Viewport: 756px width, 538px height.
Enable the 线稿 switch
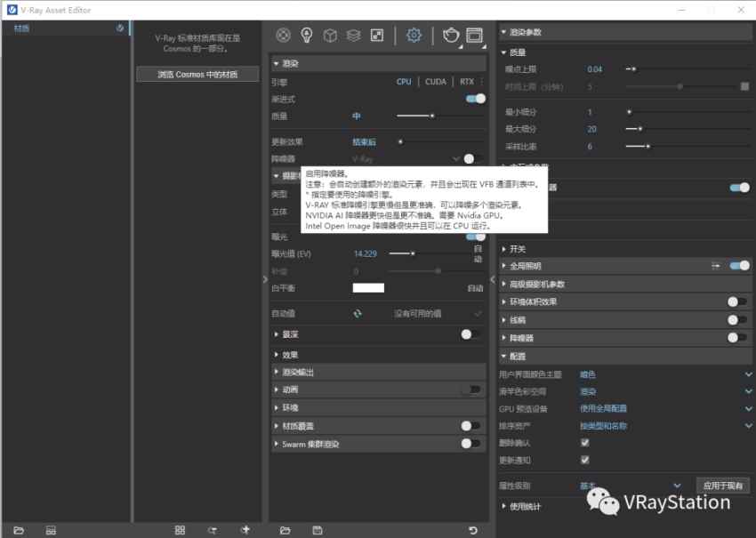[x=737, y=319]
